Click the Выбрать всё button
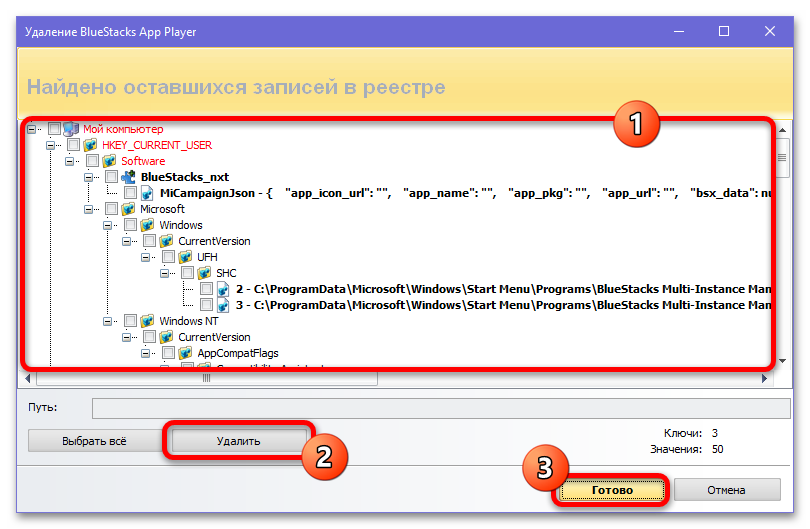 [95, 441]
